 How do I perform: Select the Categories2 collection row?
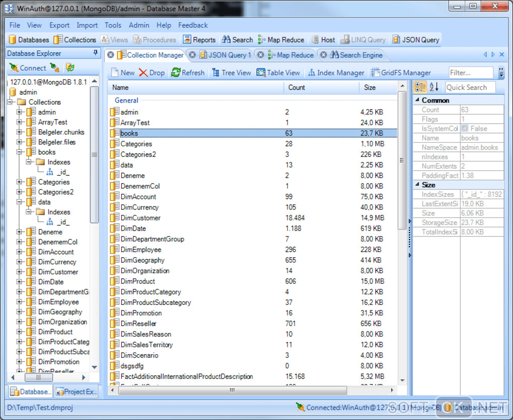click(x=253, y=154)
